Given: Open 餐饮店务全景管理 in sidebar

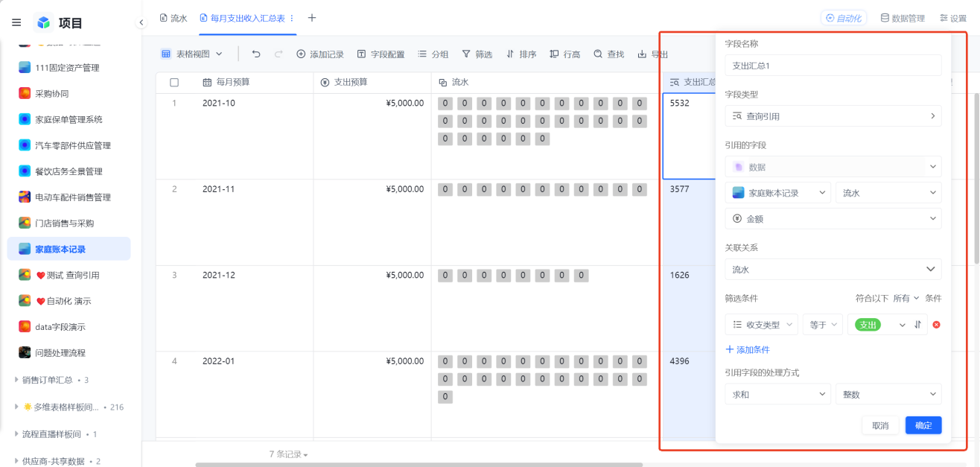Looking at the screenshot, I should pyautogui.click(x=69, y=171).
